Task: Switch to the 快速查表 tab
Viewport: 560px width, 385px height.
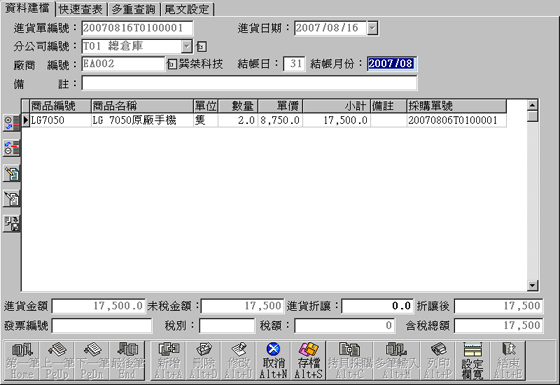Action: 81,9
